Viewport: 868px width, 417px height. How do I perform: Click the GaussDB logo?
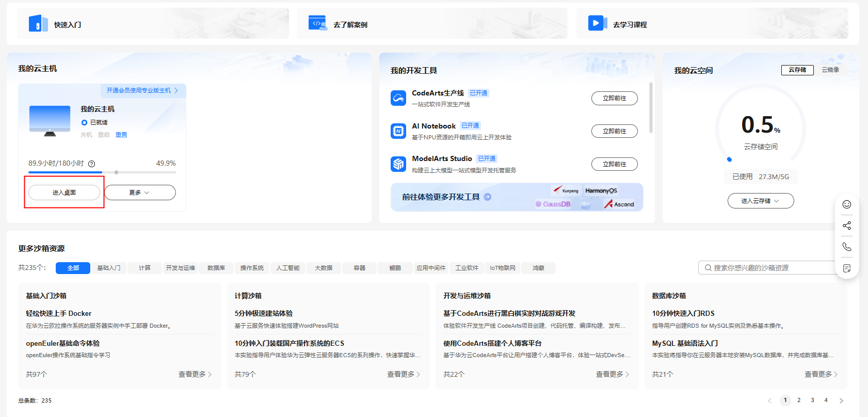click(x=553, y=204)
